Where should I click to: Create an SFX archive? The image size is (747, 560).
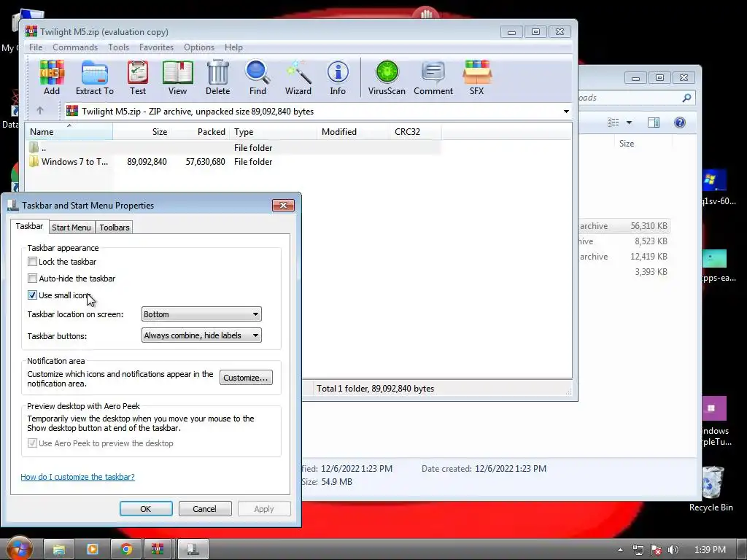(x=476, y=77)
